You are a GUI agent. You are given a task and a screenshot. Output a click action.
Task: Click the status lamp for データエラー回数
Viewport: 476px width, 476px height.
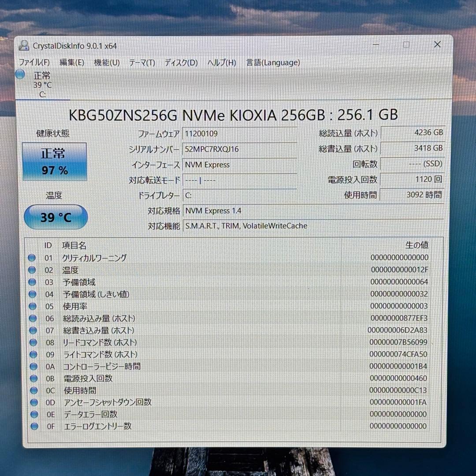pos(33,414)
